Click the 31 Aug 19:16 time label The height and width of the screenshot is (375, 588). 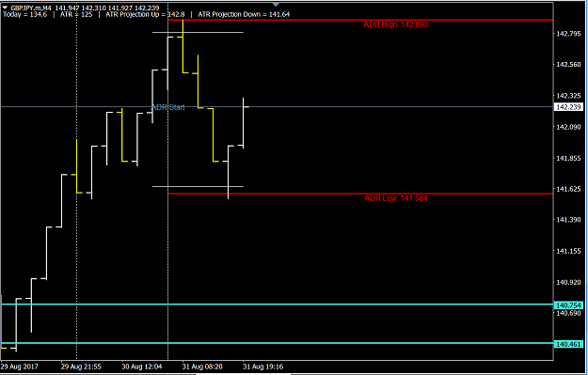(x=262, y=367)
